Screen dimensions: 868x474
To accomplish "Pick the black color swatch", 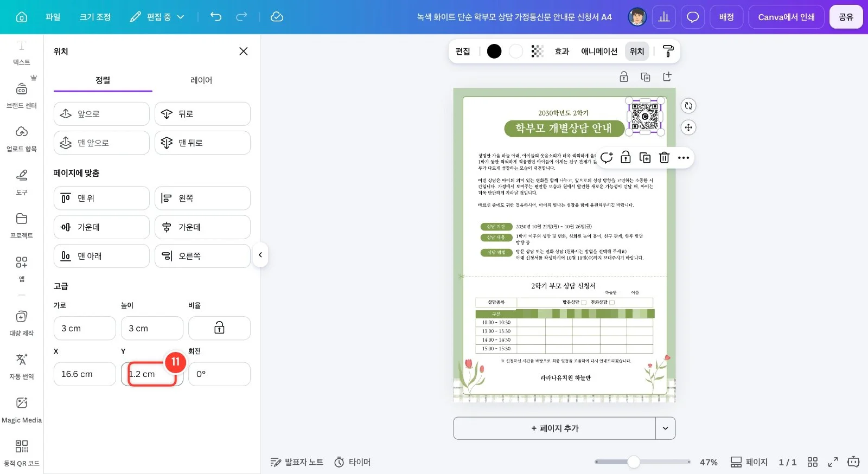I will point(494,51).
